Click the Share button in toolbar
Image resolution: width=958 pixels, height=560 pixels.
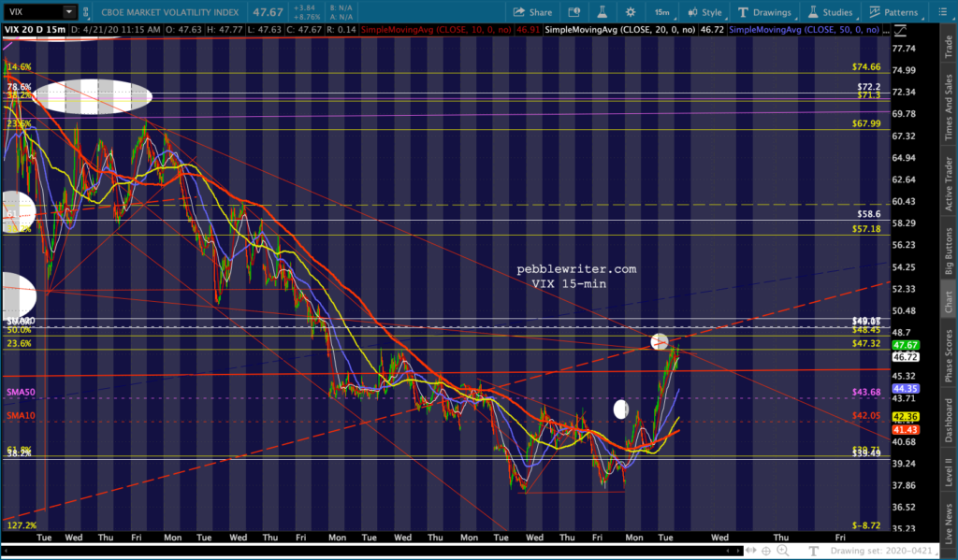click(x=531, y=12)
